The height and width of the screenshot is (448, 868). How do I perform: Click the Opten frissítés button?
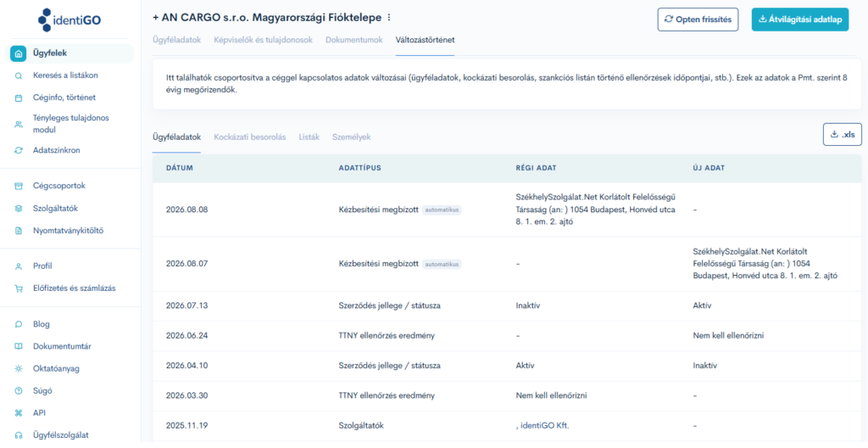pyautogui.click(x=698, y=20)
